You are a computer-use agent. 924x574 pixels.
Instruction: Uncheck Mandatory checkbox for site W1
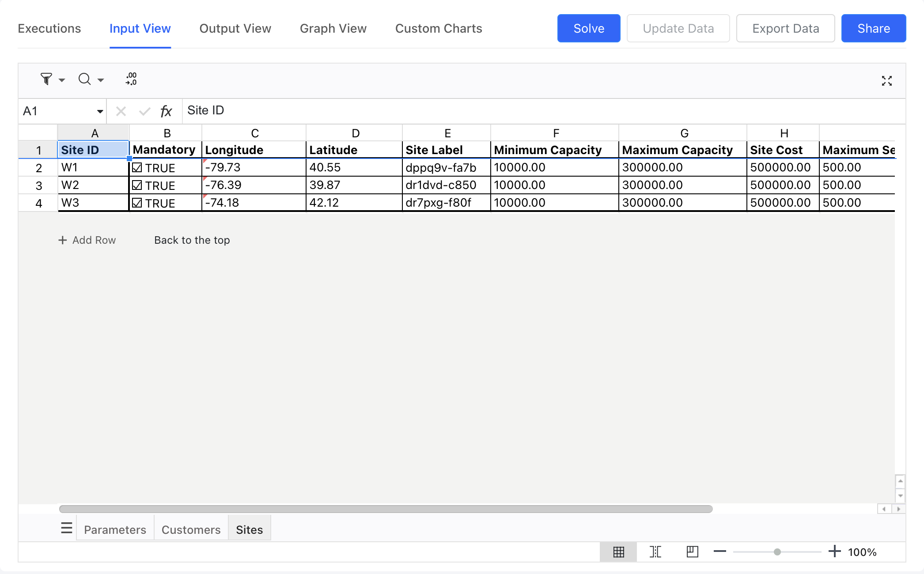(137, 168)
